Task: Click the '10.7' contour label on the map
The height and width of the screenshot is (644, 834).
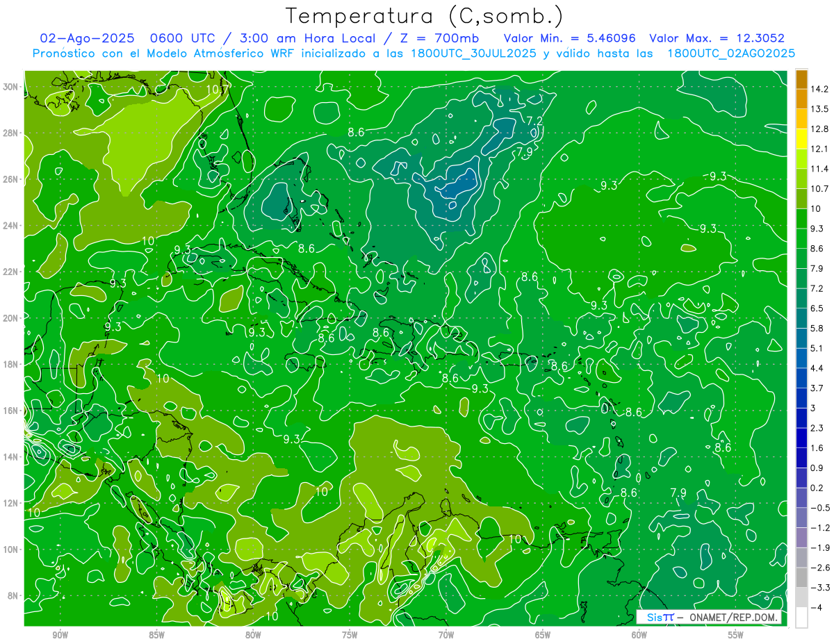Action: (217, 89)
